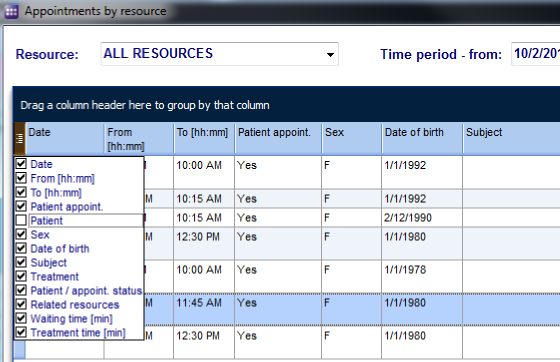Viewport: 560px width, 362px height.
Task: Click the Resource: label
Action: (47, 54)
